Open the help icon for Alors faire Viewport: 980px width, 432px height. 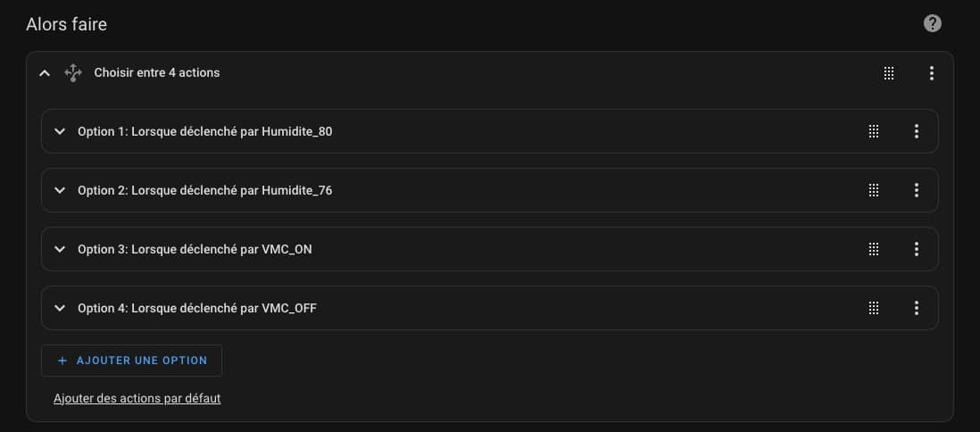pos(932,23)
